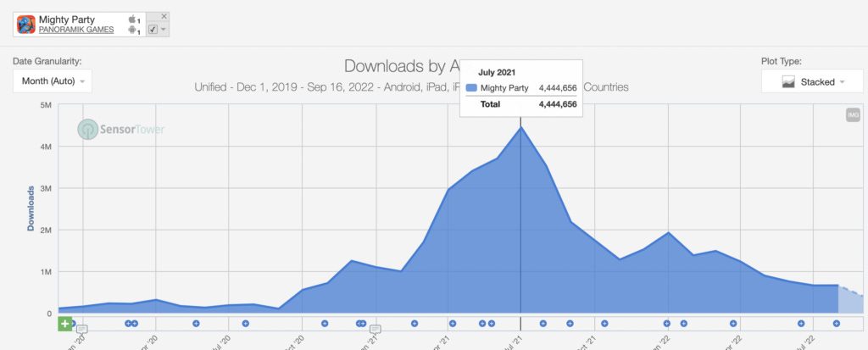Click the update marker on the Jan '22 gridline
This screenshot has height=350, width=868.
667,324
